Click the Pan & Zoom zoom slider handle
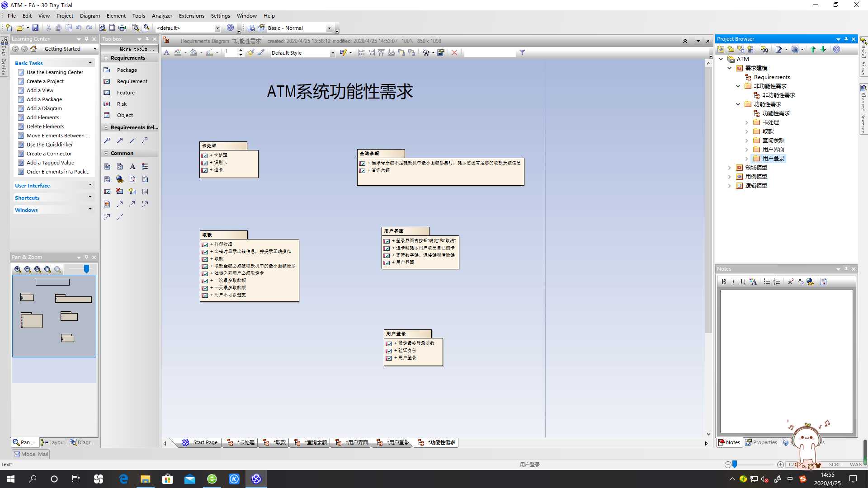Image resolution: width=868 pixels, height=488 pixels. (x=86, y=269)
